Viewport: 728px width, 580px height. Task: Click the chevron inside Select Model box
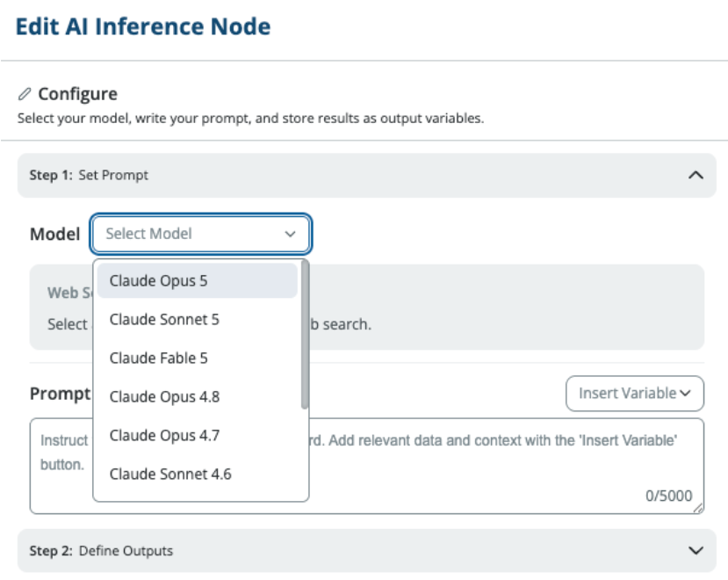tap(290, 234)
